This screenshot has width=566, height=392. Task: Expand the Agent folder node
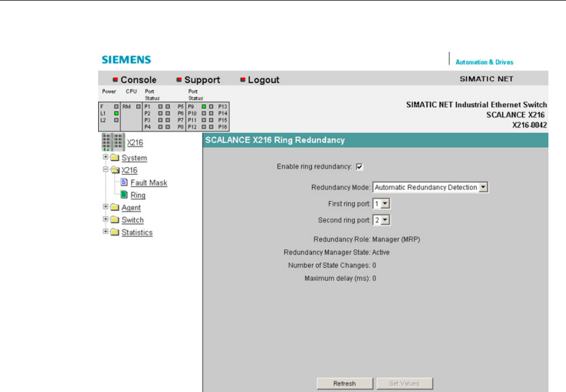105,207
